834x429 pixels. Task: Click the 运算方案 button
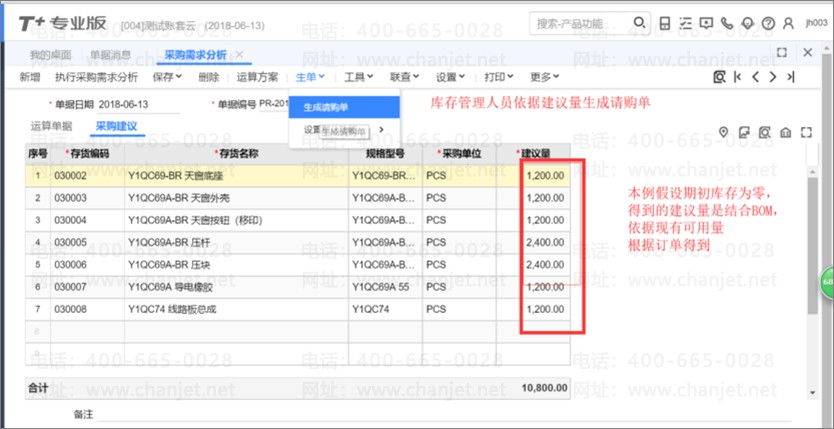pyautogui.click(x=257, y=77)
